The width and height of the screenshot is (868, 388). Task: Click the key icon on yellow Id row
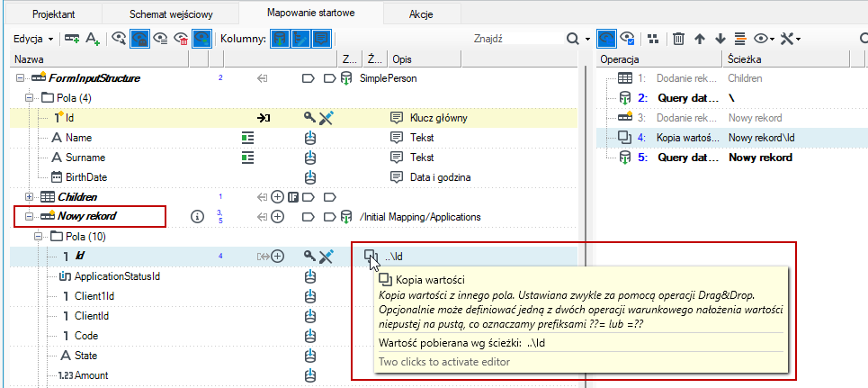[310, 118]
